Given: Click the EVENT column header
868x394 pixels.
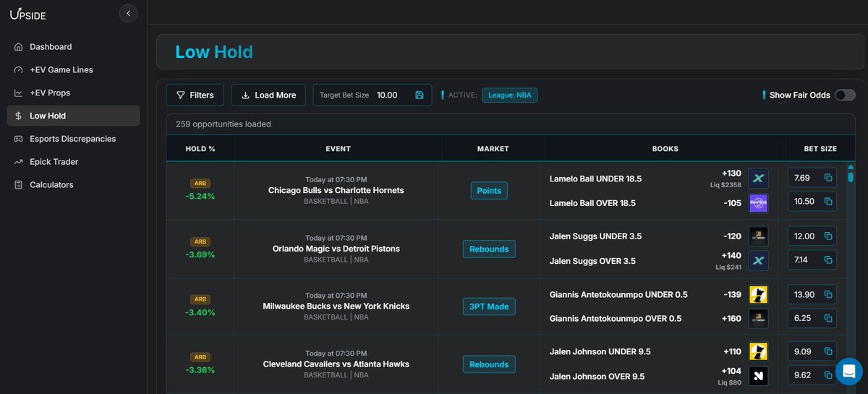Looking at the screenshot, I should point(338,149).
